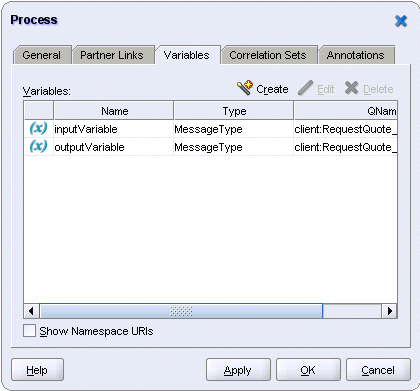Confirm with the OK button

(x=308, y=370)
